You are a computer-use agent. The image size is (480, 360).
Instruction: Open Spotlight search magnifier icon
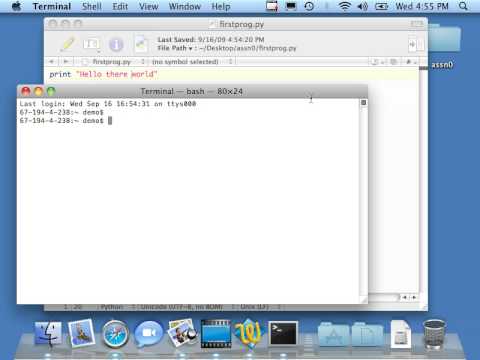463,6
